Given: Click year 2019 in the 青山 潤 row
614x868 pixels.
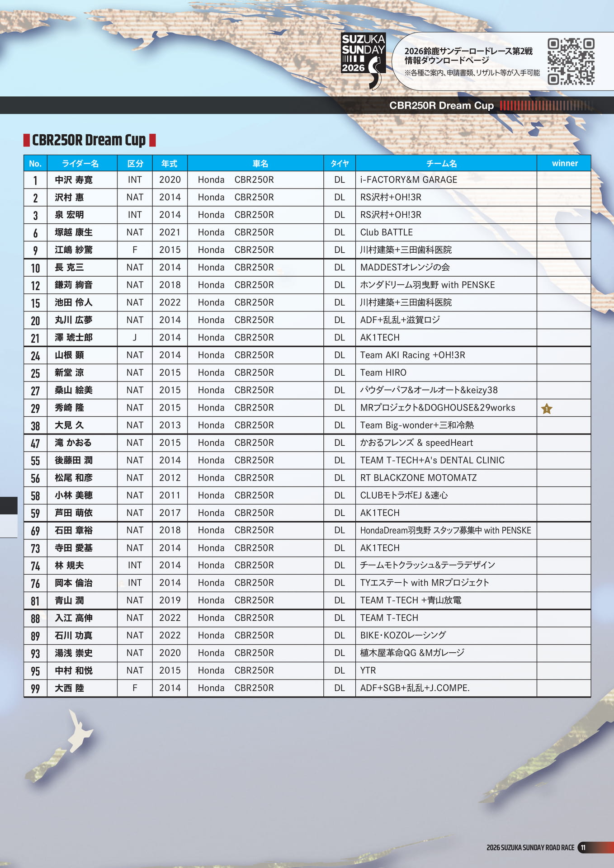Looking at the screenshot, I should [x=170, y=600].
